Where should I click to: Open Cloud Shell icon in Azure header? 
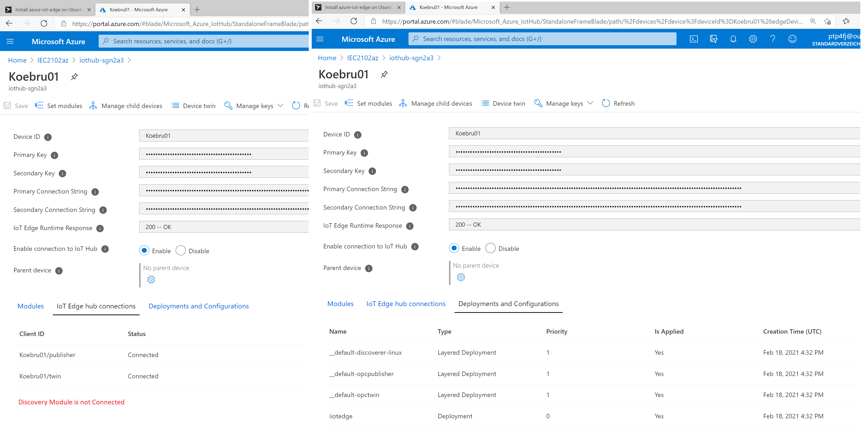tap(693, 39)
